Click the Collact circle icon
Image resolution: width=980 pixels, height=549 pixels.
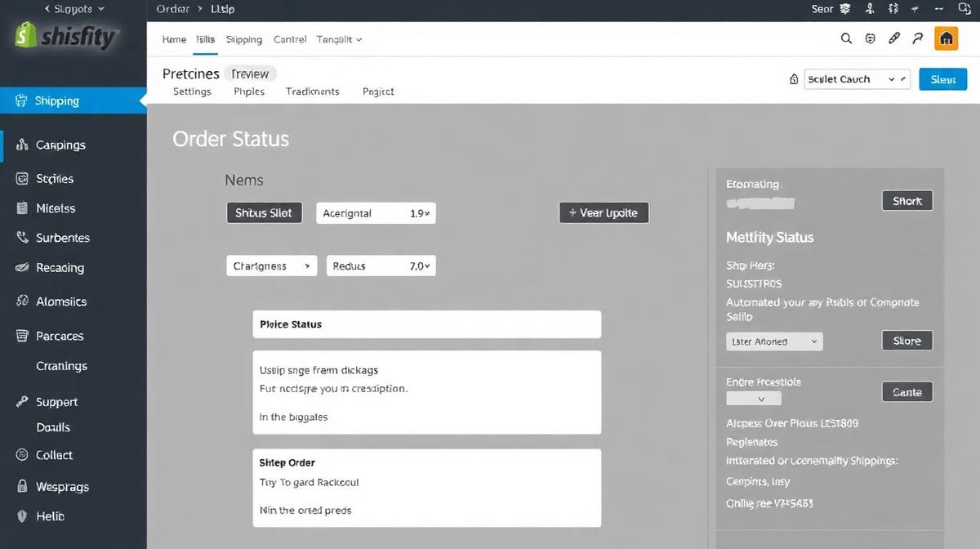(22, 455)
